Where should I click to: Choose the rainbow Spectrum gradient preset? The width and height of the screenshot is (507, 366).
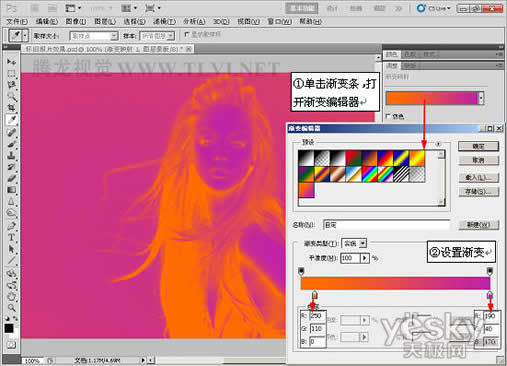pyautogui.click(x=369, y=174)
